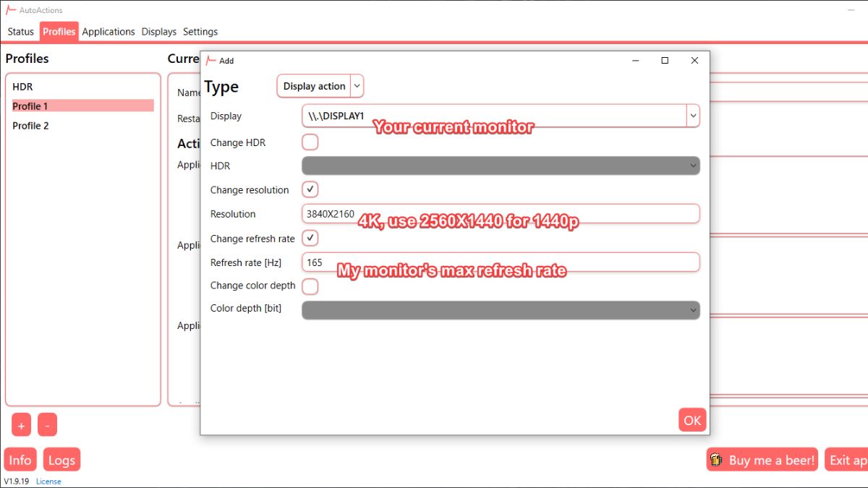Disable the Change refresh rate checkbox
Screen dimensions: 868x488
310,238
